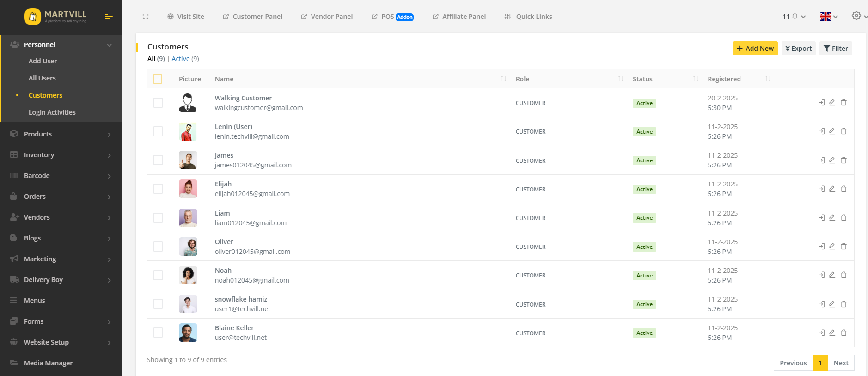The width and height of the screenshot is (868, 376).
Task: Click the fullscreen toggle icon in top bar
Action: (x=146, y=17)
